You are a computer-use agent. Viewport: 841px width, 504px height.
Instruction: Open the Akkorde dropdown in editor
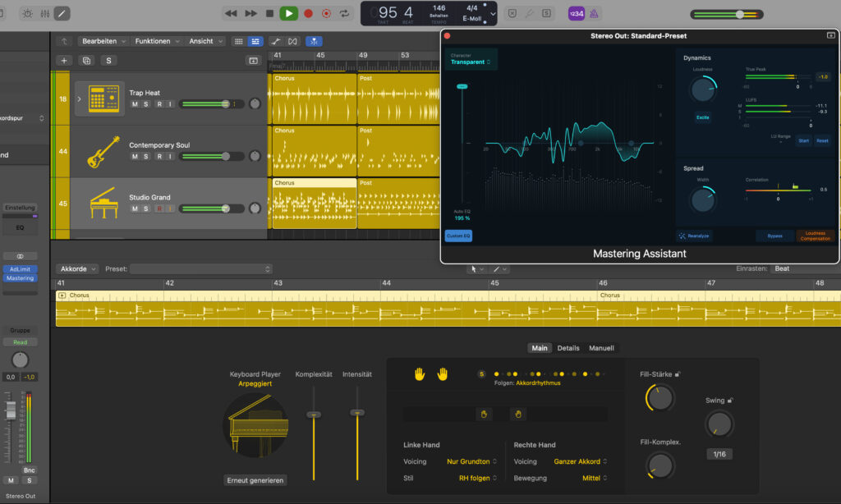(x=78, y=269)
